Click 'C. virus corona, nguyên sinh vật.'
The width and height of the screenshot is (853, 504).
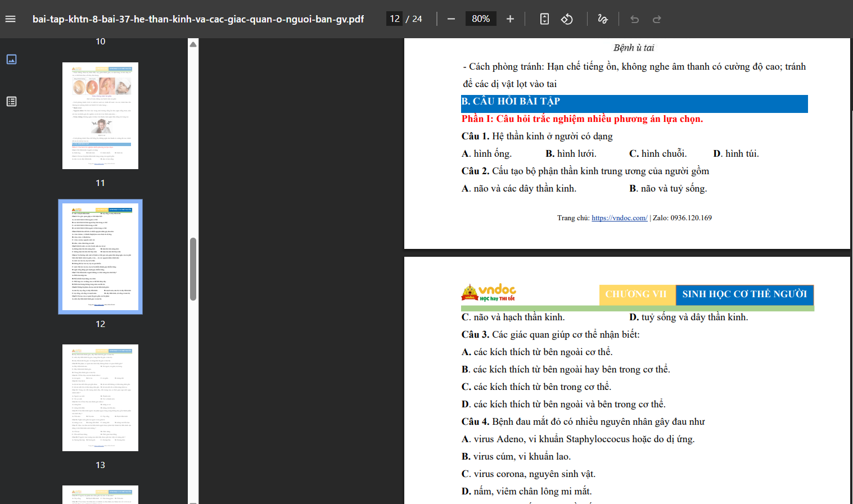(529, 474)
